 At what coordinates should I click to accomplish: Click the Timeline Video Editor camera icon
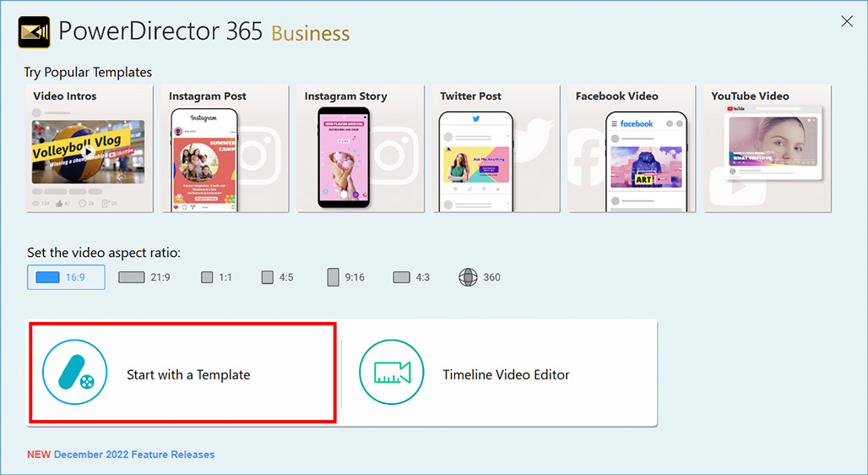392,373
